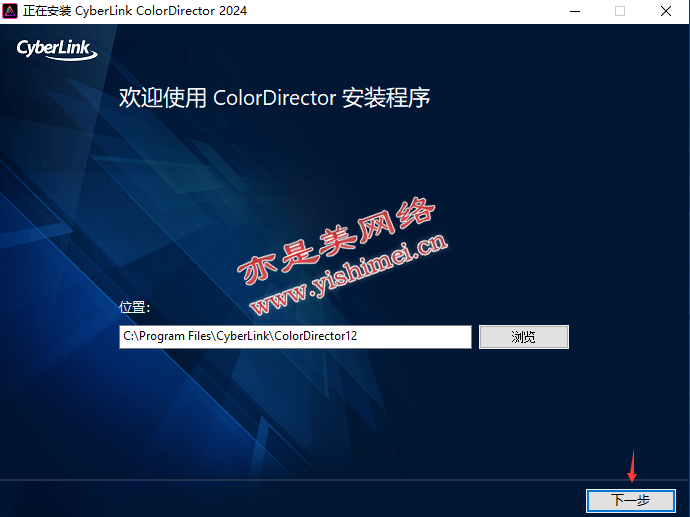Image resolution: width=690 pixels, height=517 pixels.
Task: Click the 位置: label
Action: pyautogui.click(x=135, y=307)
